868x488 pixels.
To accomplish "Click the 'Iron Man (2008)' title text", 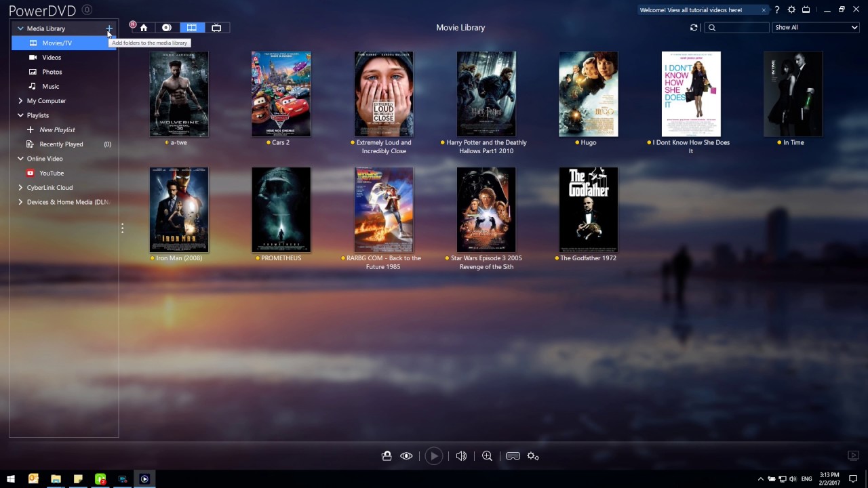I will pos(179,258).
